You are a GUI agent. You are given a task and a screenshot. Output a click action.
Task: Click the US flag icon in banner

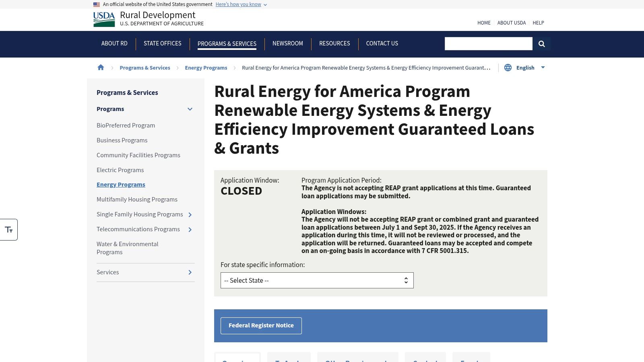click(x=97, y=4)
